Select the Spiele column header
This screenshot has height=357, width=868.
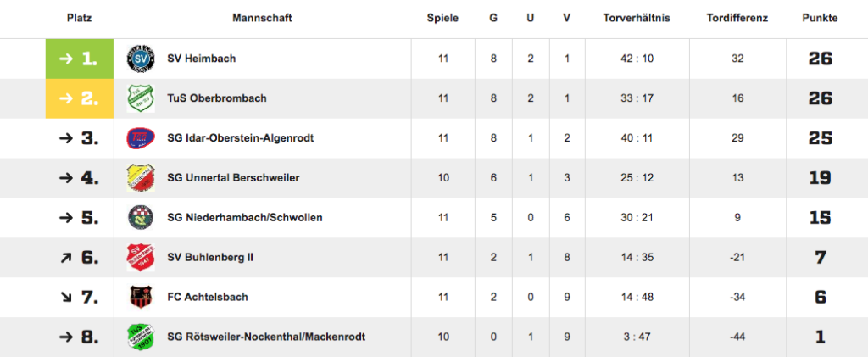[x=442, y=19]
